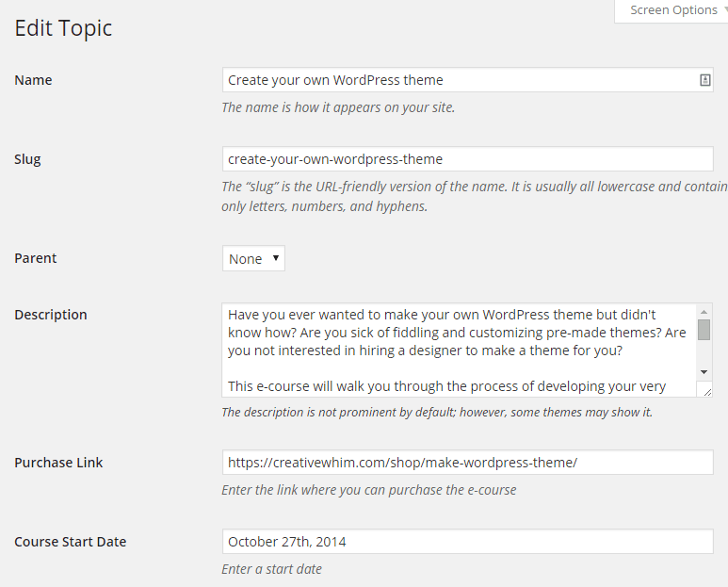Click the Course Start Date field
Screen dimensions: 728x587
click(x=467, y=542)
